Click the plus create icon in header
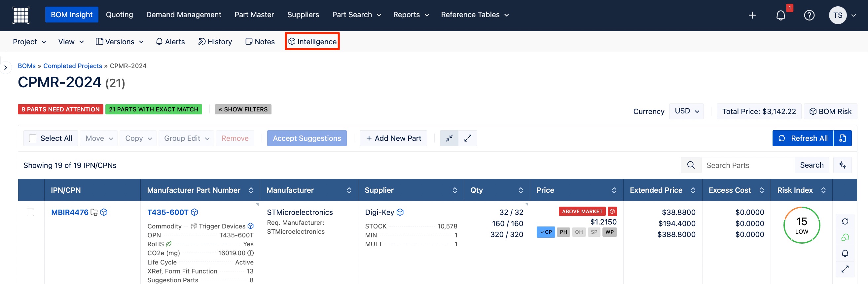The width and height of the screenshot is (868, 284). [752, 15]
